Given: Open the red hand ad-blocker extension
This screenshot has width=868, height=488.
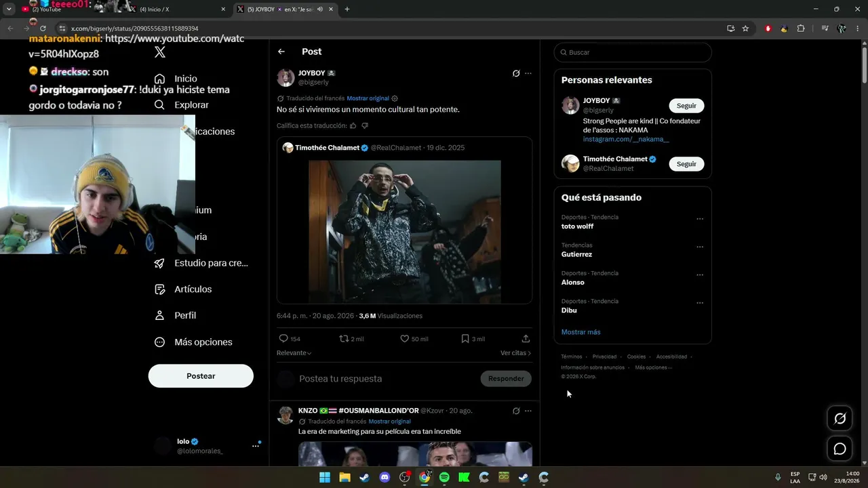Looking at the screenshot, I should click(x=768, y=28).
